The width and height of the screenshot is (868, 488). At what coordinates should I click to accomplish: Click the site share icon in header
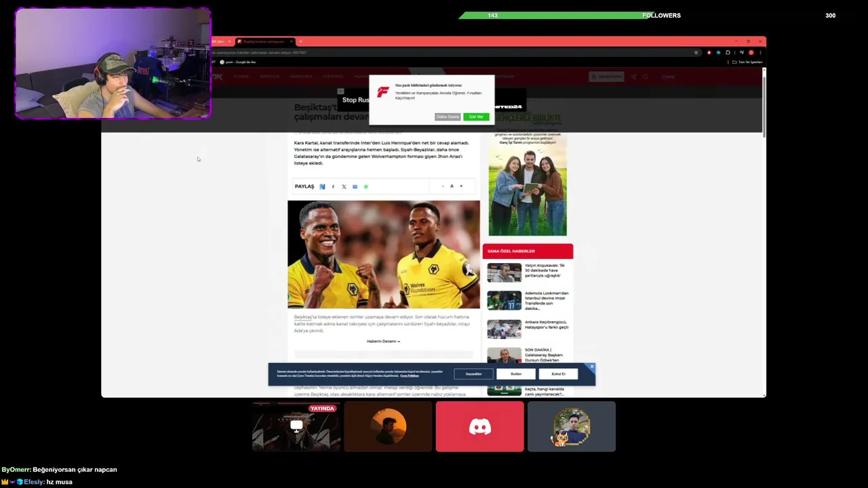point(633,77)
